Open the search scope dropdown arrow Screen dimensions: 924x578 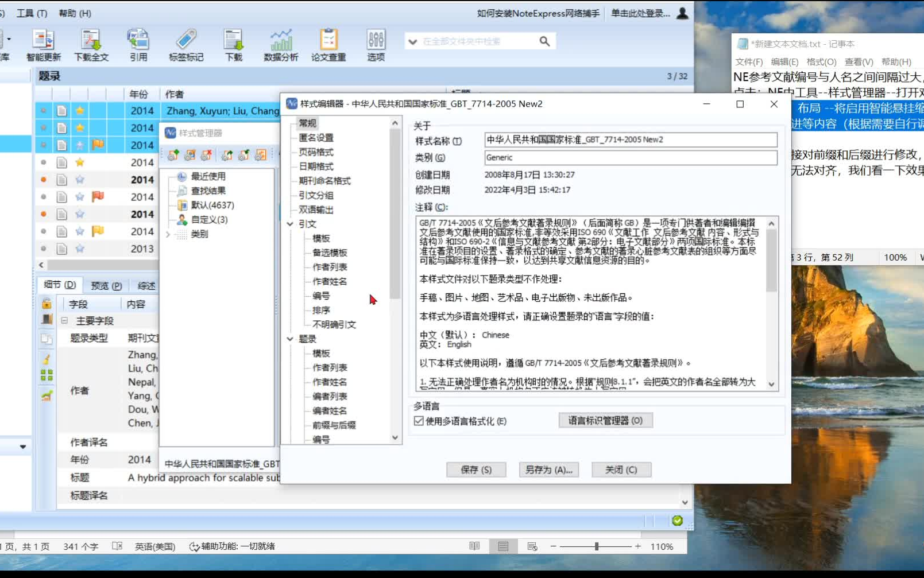412,41
